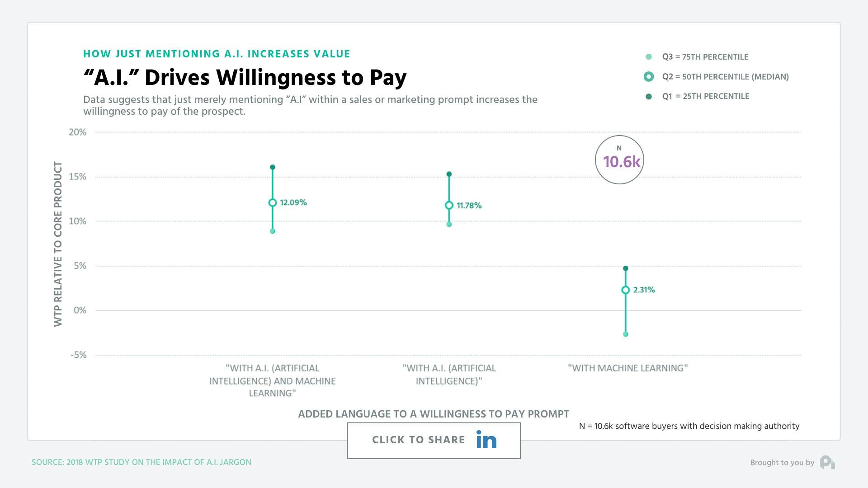
Task: Select the 12.09% median data point
Action: 273,202
